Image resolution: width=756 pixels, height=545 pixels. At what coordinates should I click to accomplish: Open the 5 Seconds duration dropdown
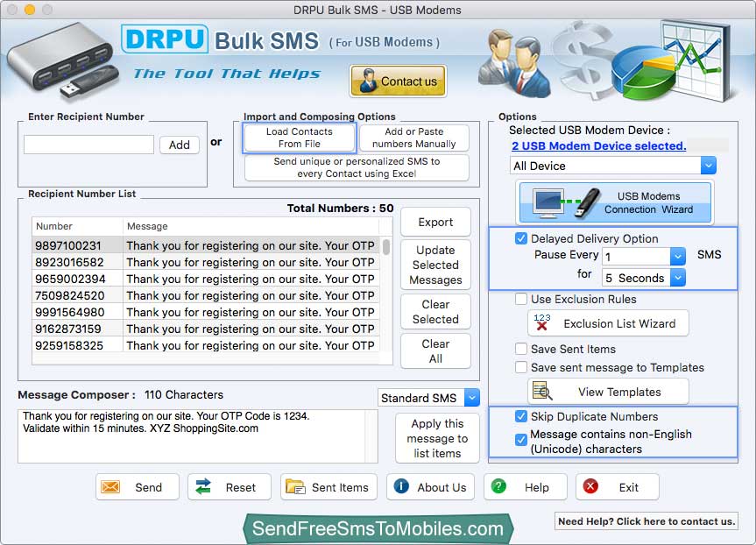[x=644, y=278]
